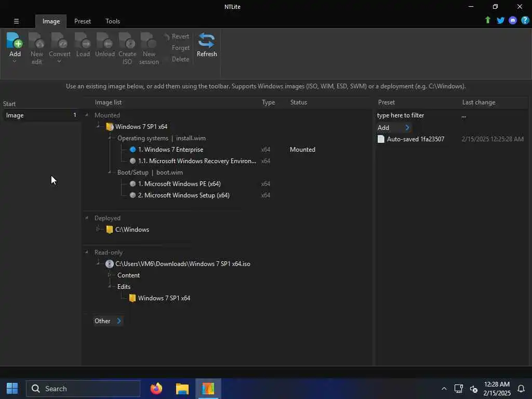The width and height of the screenshot is (532, 399).
Task: Click the Type column header
Action: click(269, 102)
